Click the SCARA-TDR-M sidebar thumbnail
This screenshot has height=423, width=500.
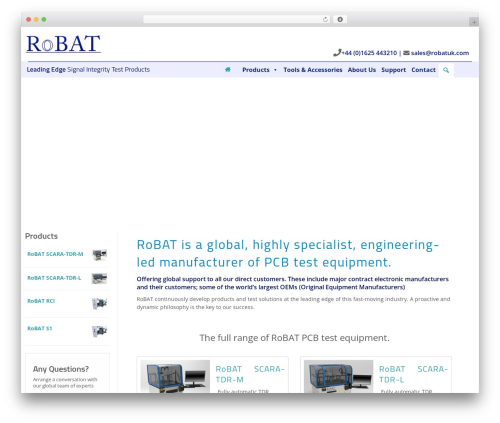(x=100, y=255)
